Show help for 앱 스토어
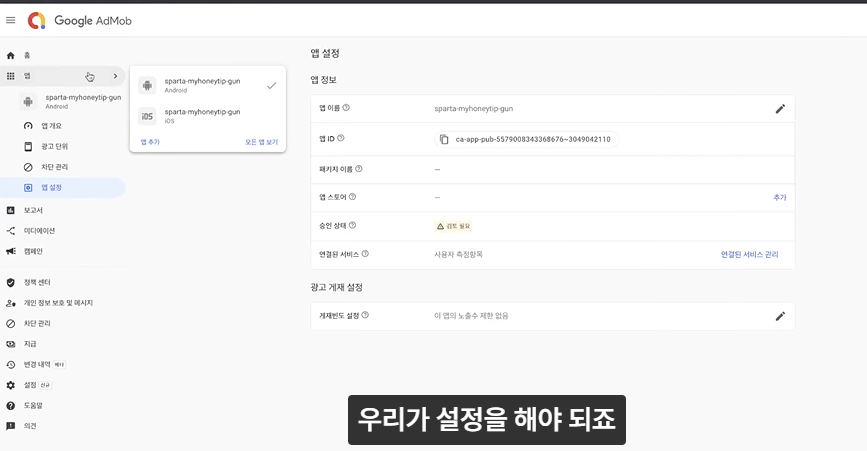867x451 pixels. click(353, 196)
